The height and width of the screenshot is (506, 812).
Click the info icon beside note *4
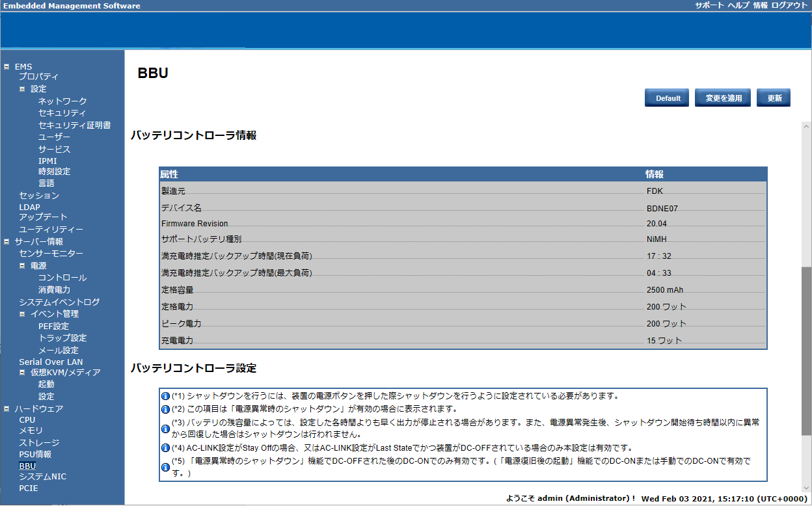(165, 448)
